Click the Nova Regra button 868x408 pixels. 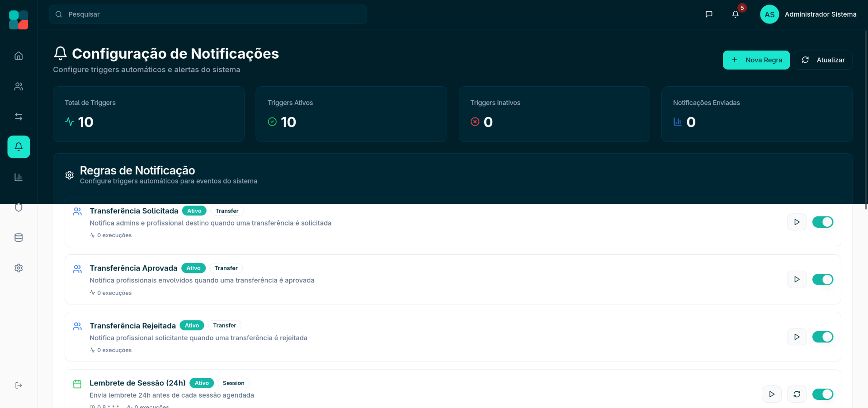click(x=756, y=60)
